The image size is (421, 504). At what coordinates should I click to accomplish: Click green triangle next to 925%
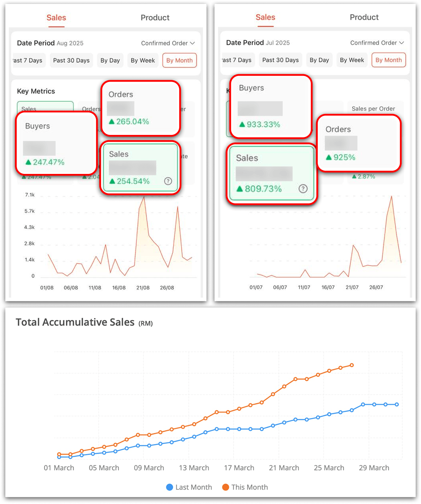pyautogui.click(x=329, y=157)
